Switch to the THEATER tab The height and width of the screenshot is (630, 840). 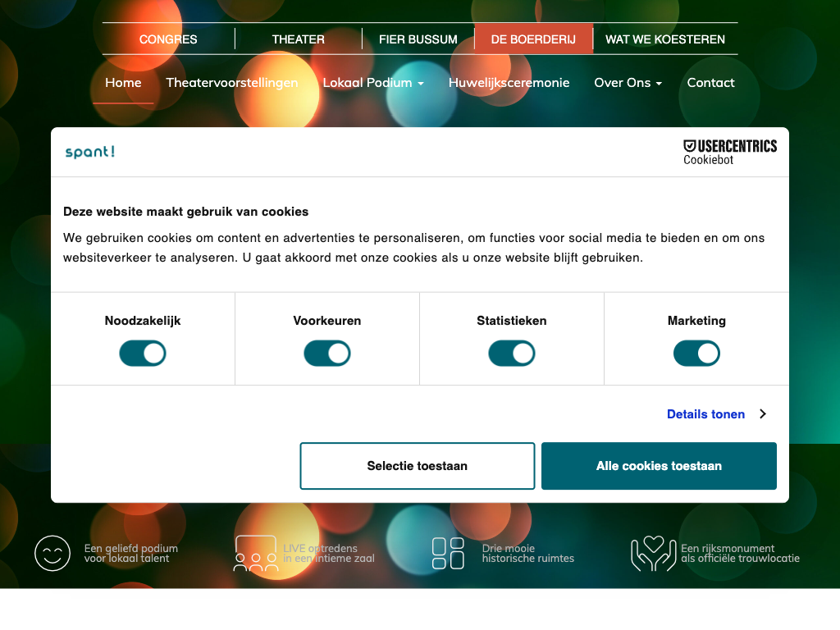tap(299, 39)
